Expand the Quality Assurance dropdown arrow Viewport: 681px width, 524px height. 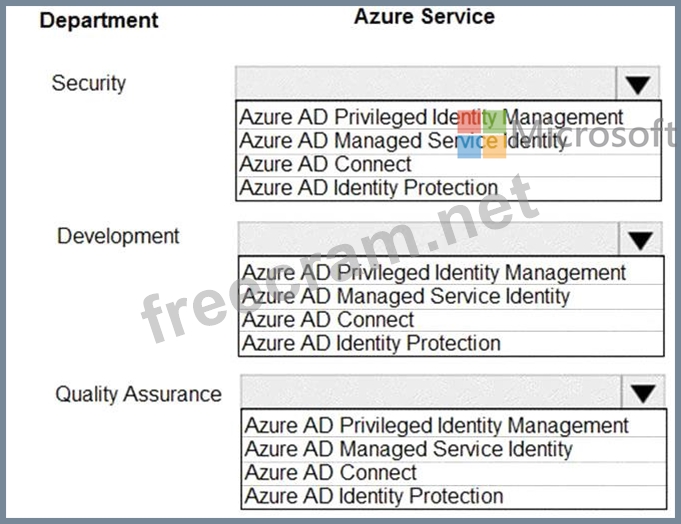pos(642,392)
